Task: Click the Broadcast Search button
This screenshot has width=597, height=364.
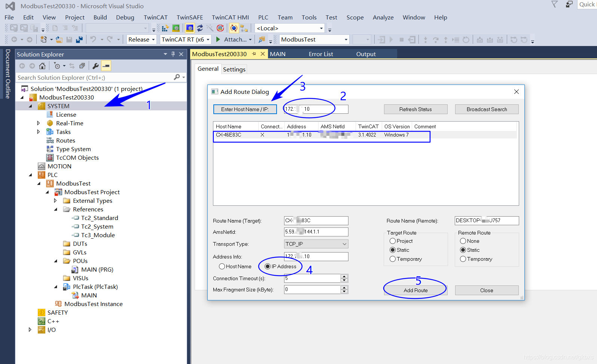Action: click(x=487, y=109)
